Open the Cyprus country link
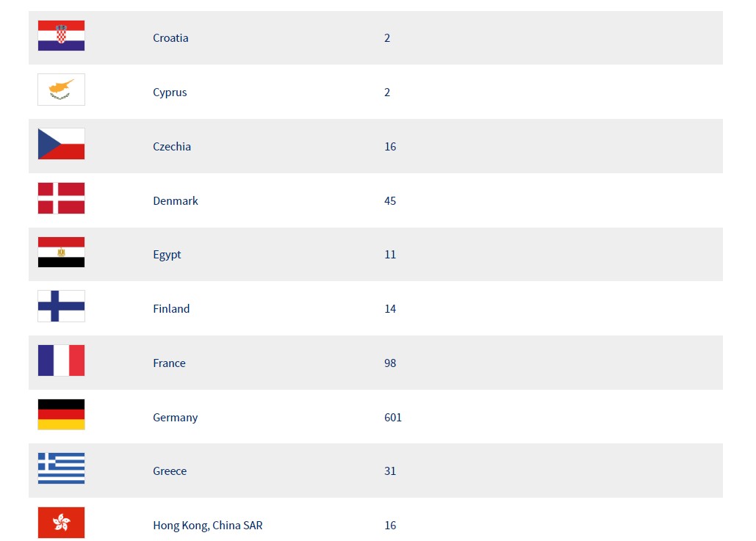The image size is (756, 541). click(x=170, y=92)
